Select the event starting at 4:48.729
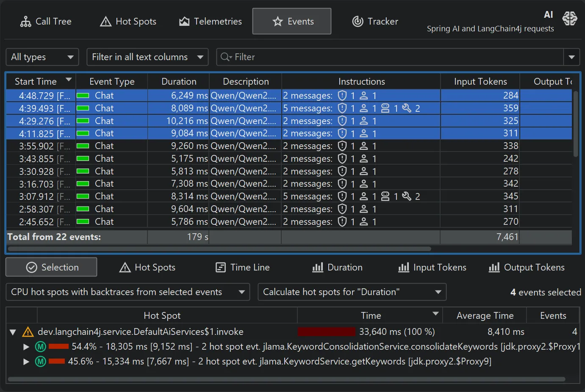Viewport: 585px width, 392px height. click(x=289, y=95)
